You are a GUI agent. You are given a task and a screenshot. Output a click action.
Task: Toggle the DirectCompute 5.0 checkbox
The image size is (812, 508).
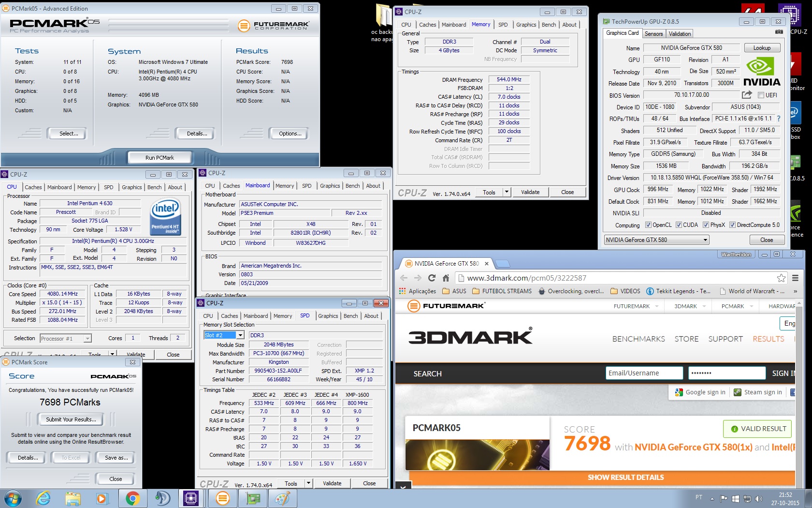732,225
